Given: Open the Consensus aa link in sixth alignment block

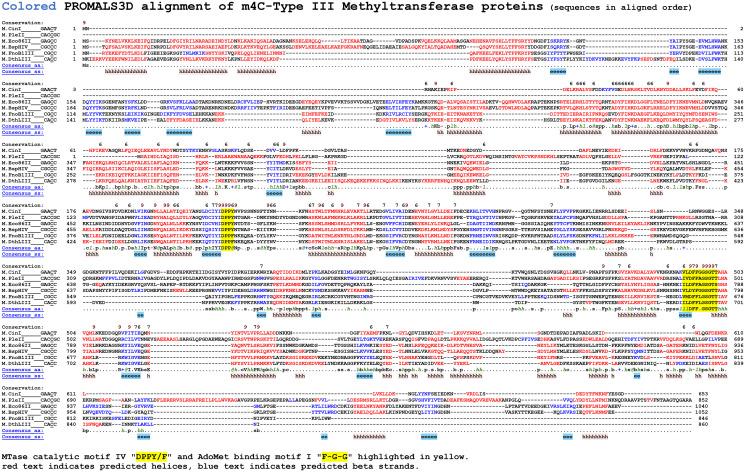Looking at the screenshot, I should click(x=23, y=370).
